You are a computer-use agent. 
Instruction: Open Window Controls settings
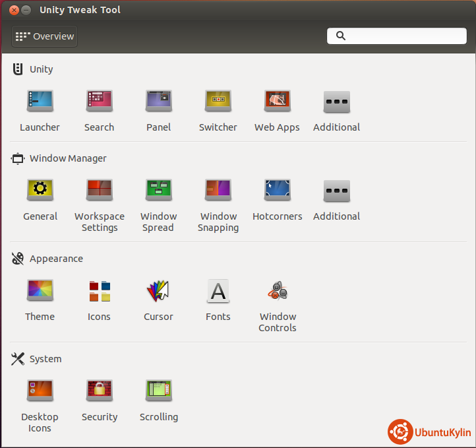277,291
